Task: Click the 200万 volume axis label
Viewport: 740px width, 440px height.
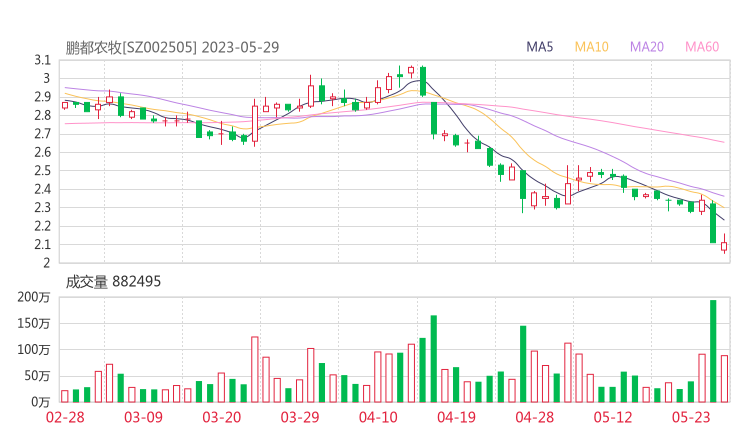Action: (x=34, y=297)
